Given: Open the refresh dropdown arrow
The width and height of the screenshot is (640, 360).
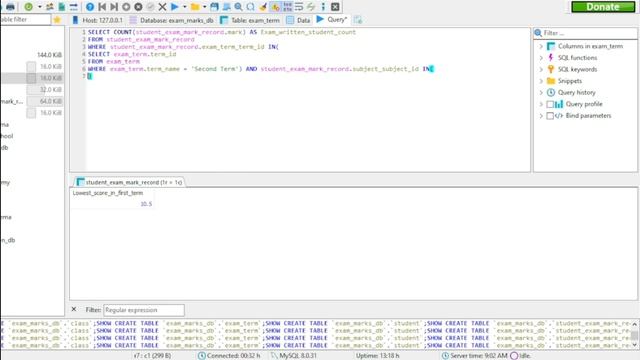Looking at the screenshot, I should tap(40, 7).
